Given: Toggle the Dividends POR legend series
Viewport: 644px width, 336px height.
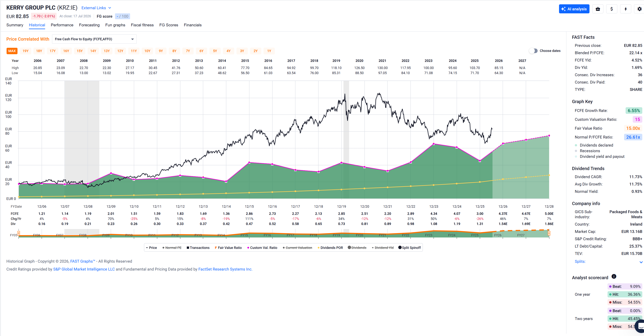Looking at the screenshot, I should pyautogui.click(x=330, y=248).
